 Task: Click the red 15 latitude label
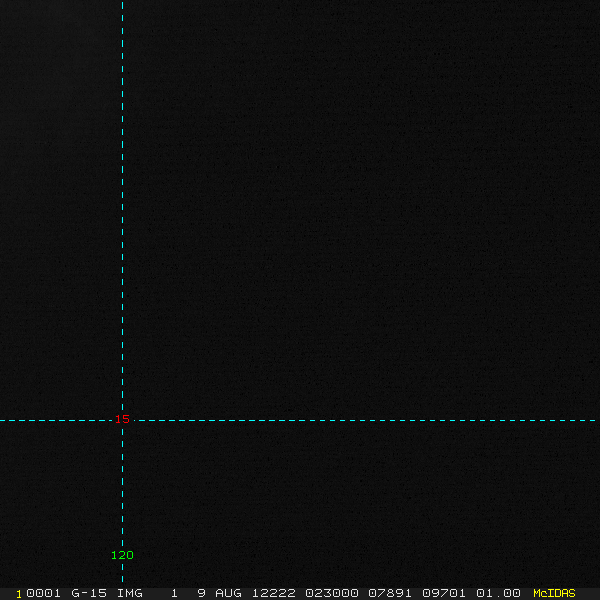(x=122, y=419)
